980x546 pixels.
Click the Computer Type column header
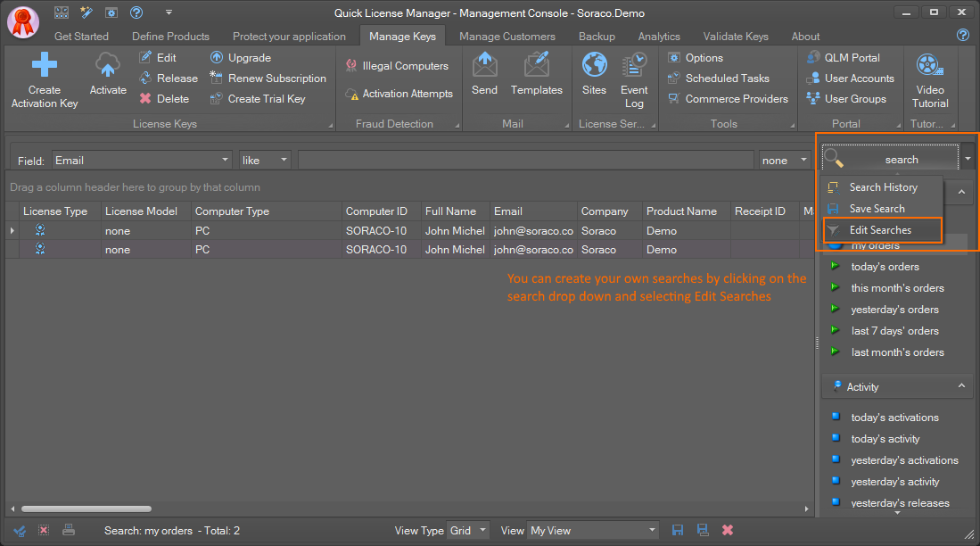coord(267,211)
